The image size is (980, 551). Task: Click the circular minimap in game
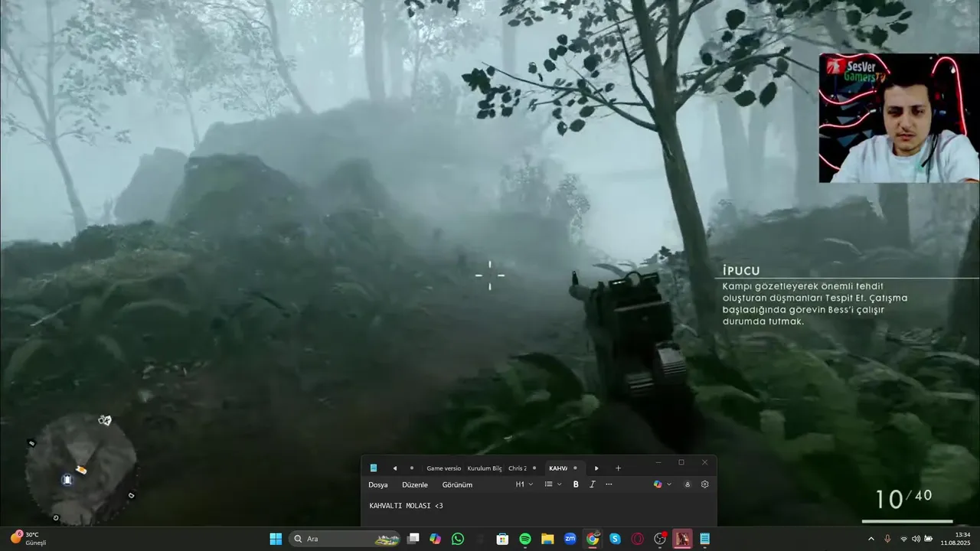(80, 468)
